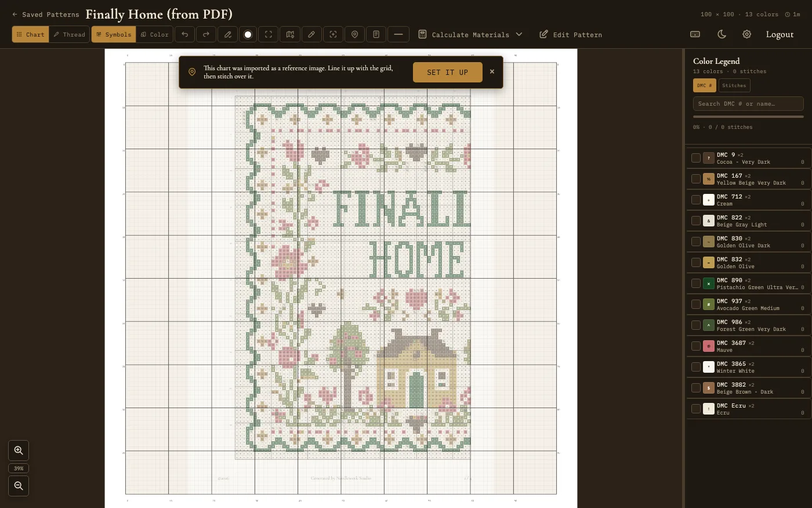Activate the focus area scan tool
Image resolution: width=812 pixels, height=508 pixels.
(333, 34)
